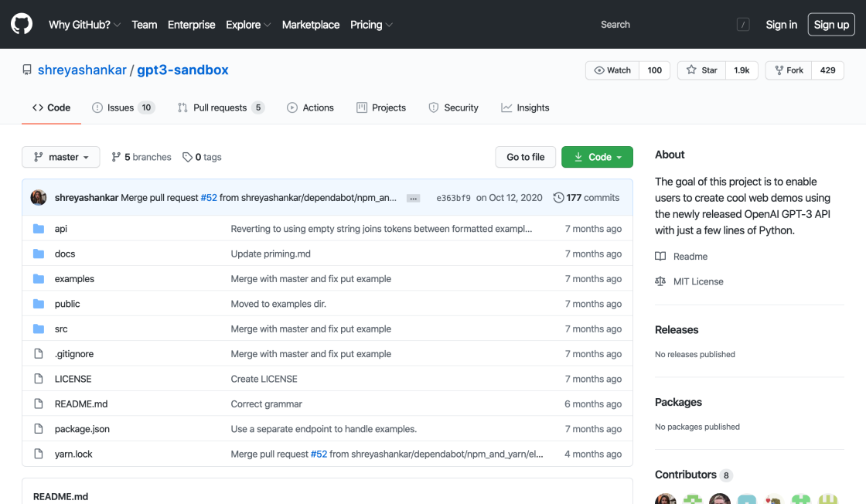Viewport: 866px width, 504px height.
Task: Click the branch icon beside 5 branches
Action: pyautogui.click(x=116, y=157)
